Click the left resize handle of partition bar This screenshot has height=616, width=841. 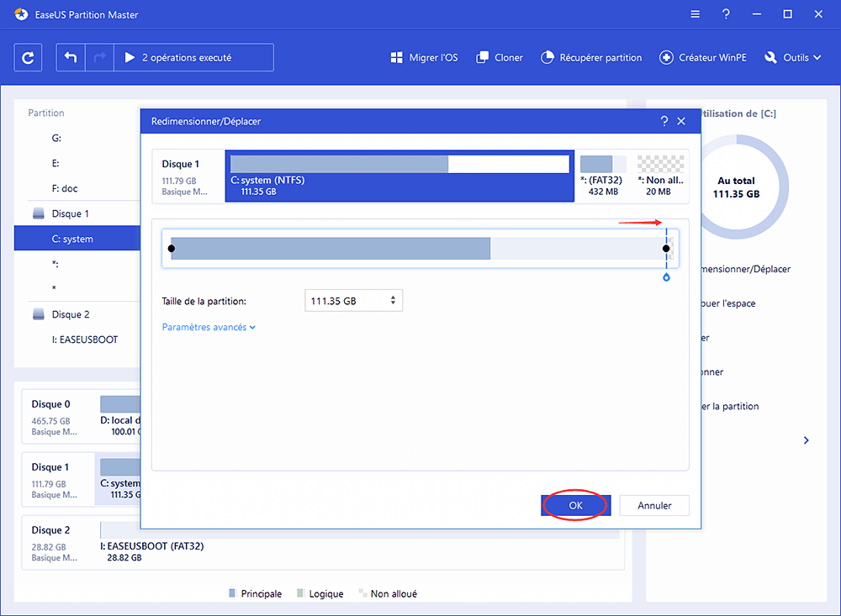point(172,249)
